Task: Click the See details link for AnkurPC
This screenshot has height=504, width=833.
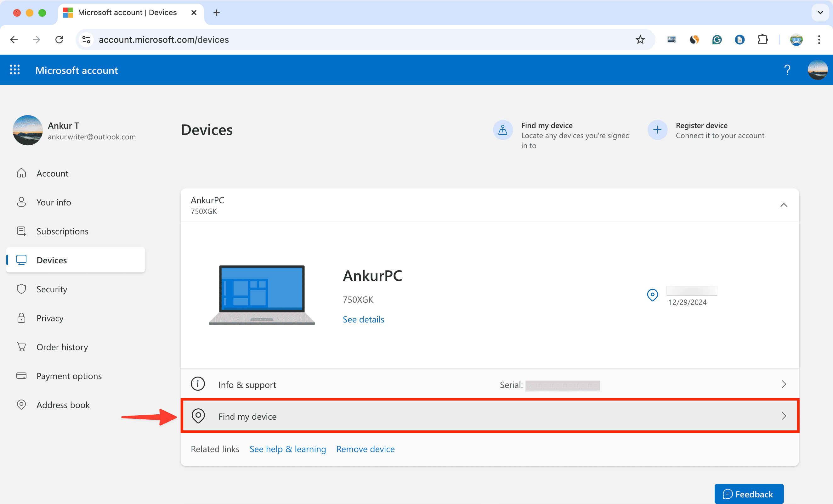Action: pos(364,319)
